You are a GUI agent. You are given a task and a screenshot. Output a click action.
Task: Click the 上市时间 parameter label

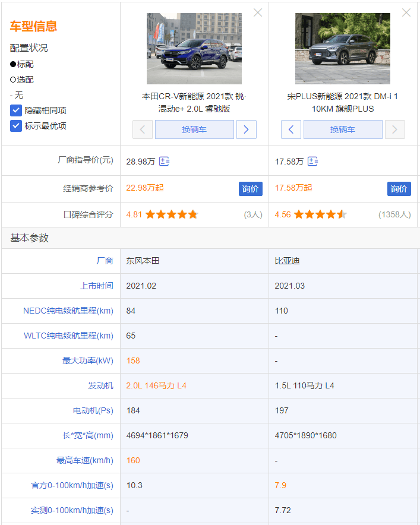(x=96, y=286)
